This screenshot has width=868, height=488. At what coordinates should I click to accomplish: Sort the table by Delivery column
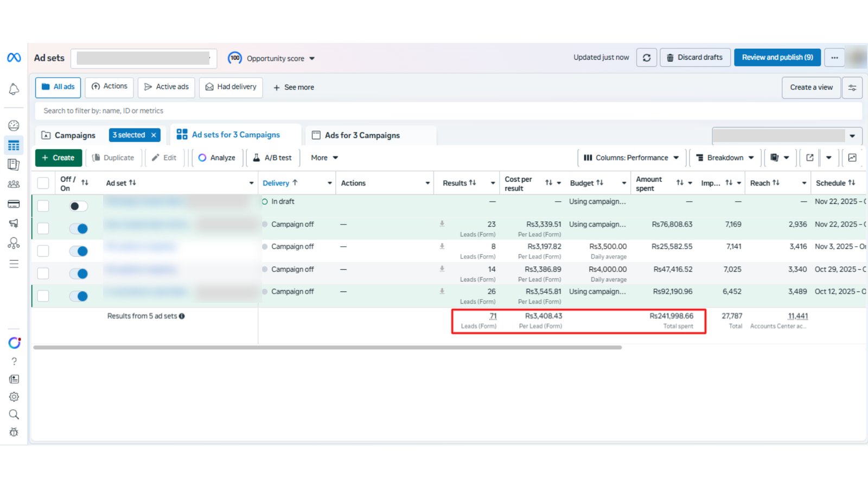[x=280, y=183]
